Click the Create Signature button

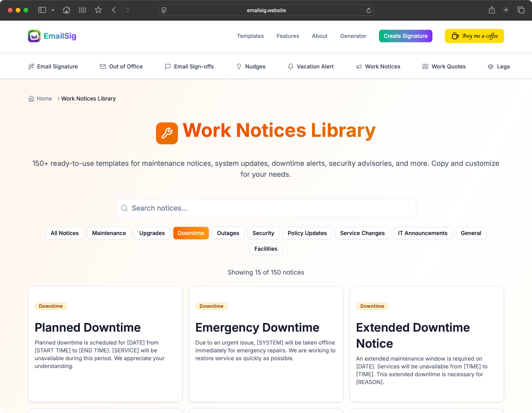point(405,36)
